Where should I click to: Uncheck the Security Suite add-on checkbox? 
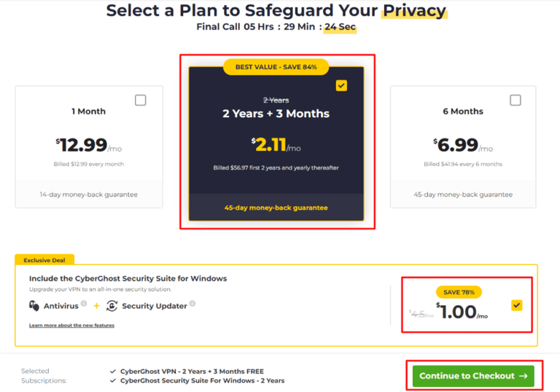517,305
